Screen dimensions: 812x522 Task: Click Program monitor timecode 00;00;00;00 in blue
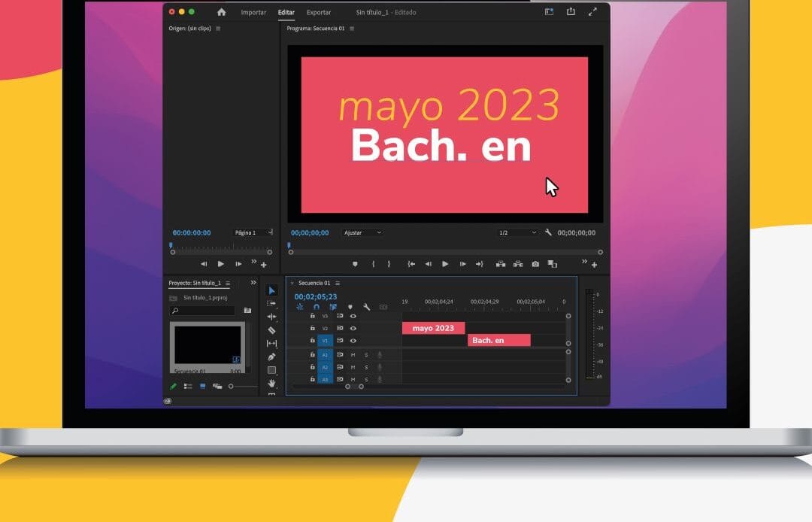pos(310,233)
